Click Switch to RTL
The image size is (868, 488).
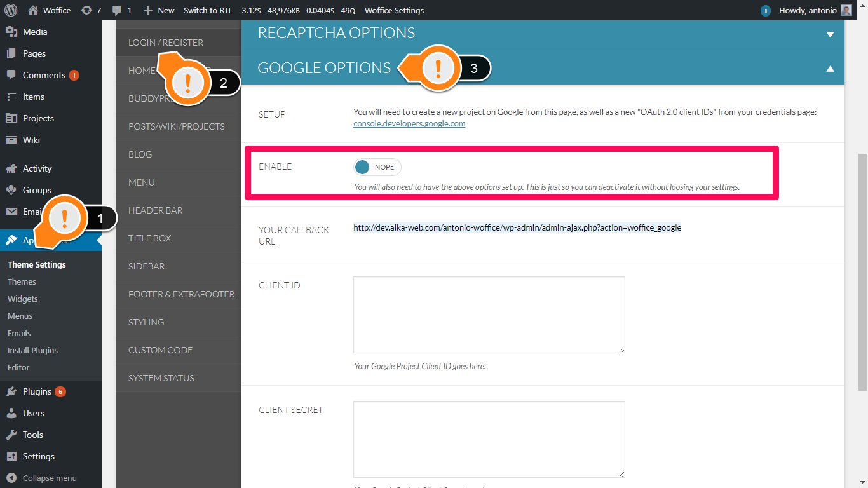(208, 10)
